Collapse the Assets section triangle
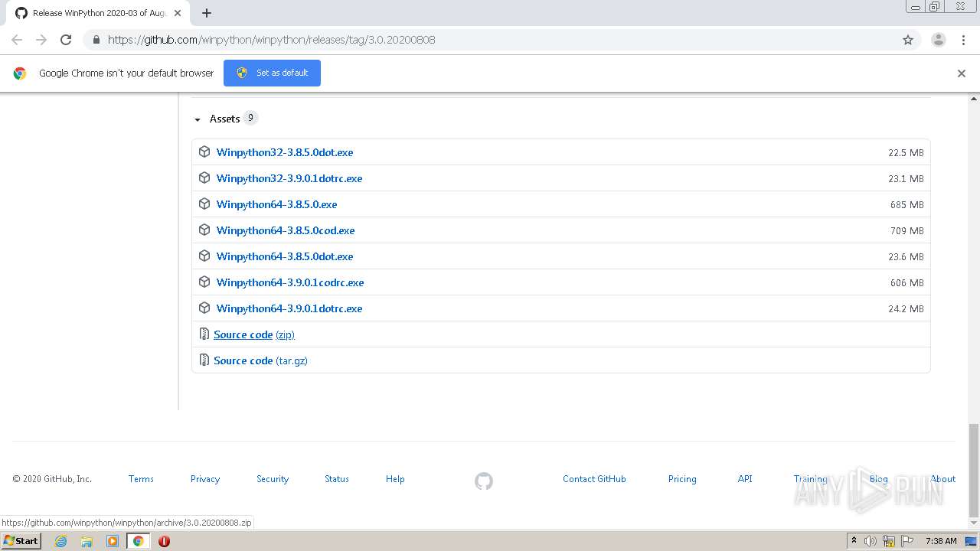The width and height of the screenshot is (980, 551). (198, 119)
